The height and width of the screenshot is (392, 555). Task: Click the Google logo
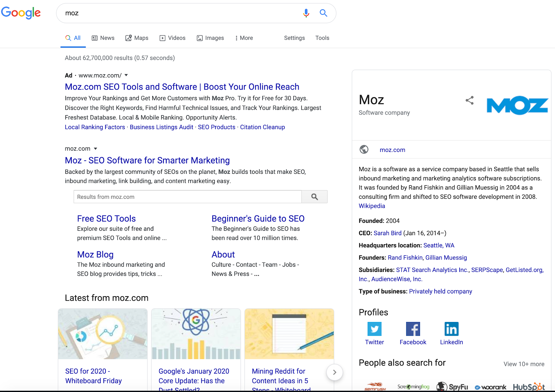pyautogui.click(x=21, y=13)
